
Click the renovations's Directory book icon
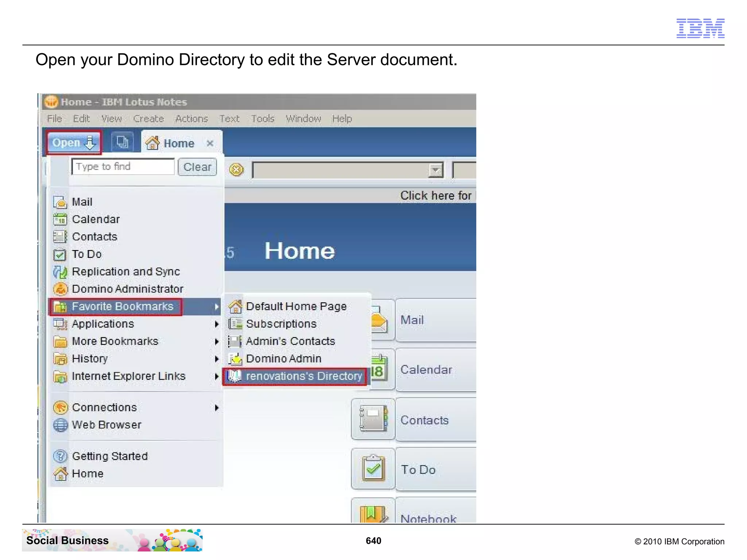click(235, 376)
